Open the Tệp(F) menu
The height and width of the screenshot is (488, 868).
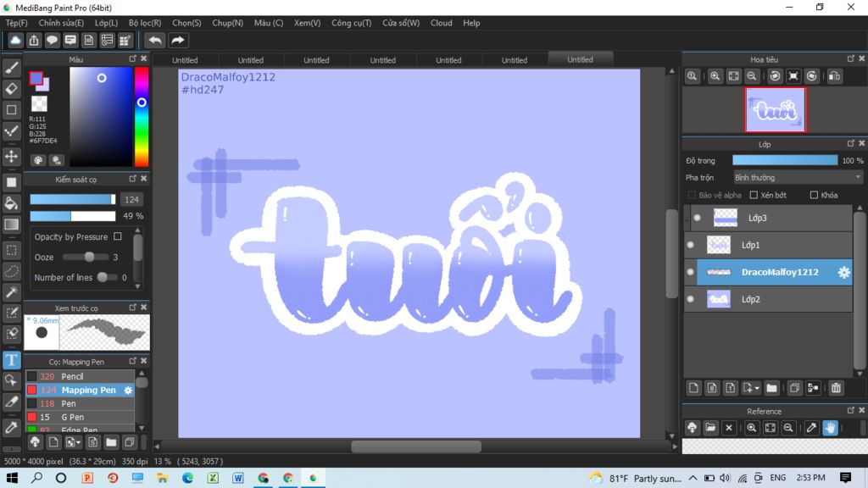(x=17, y=23)
